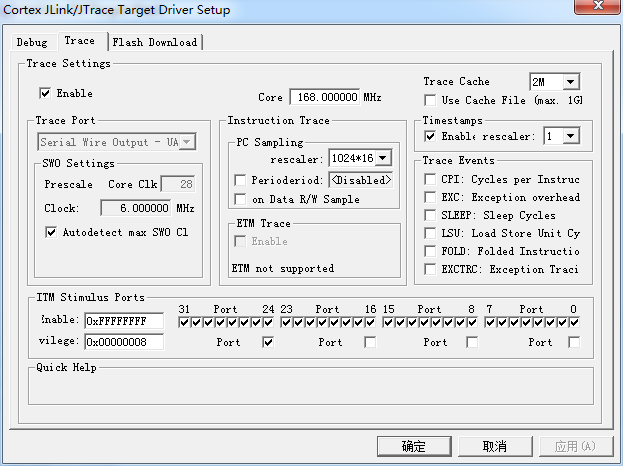Check Use Cache File option
This screenshot has width=623, height=466.
click(x=430, y=100)
